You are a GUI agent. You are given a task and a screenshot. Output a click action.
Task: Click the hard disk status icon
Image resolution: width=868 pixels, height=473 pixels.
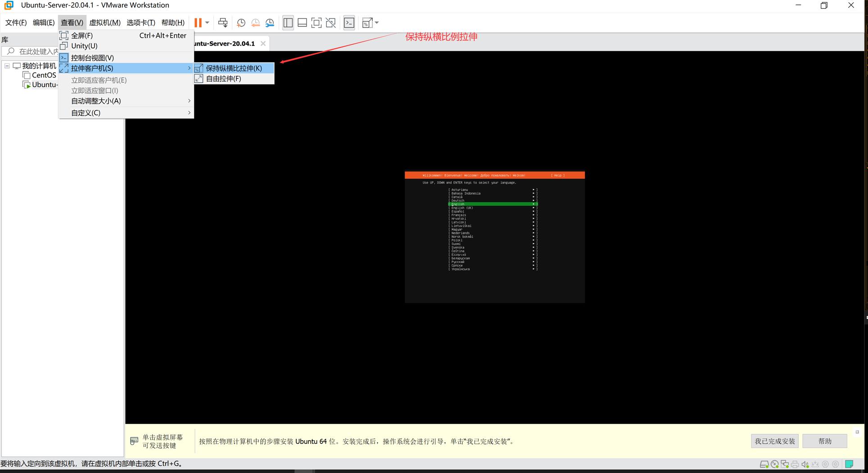764,464
